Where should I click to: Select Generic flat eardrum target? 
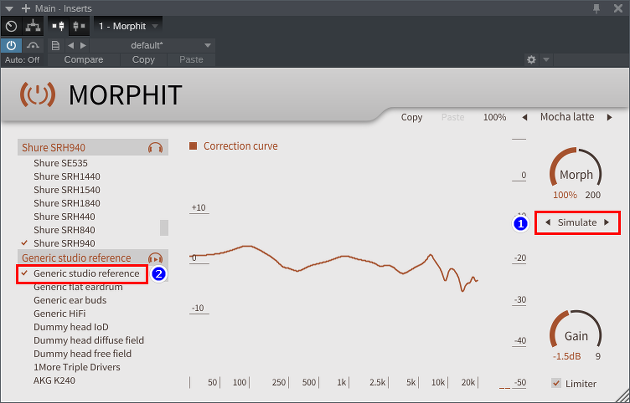click(78, 287)
